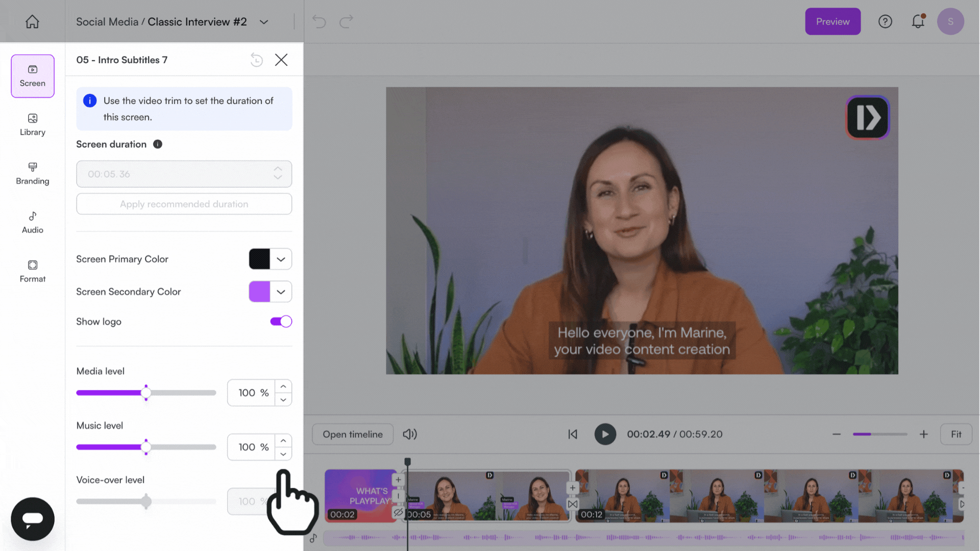Expand the Screen Primary Color dropdown
The height and width of the screenshot is (551, 980).
[281, 259]
